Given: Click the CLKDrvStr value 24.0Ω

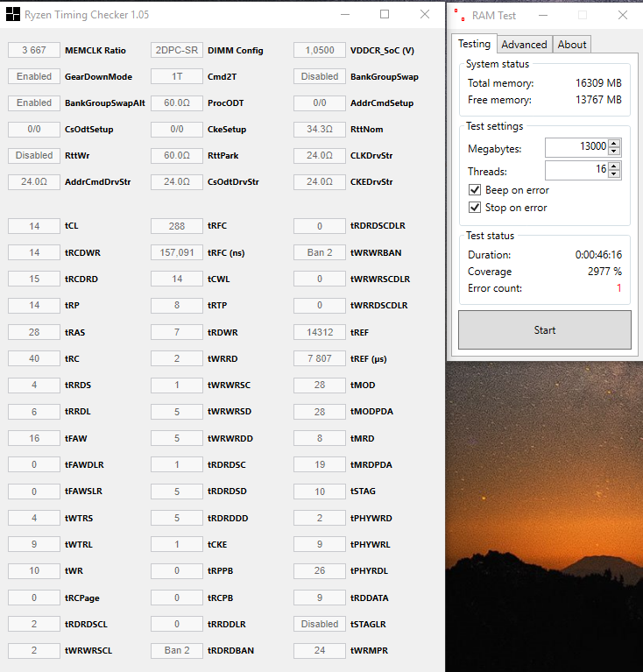Looking at the screenshot, I should click(x=320, y=155).
